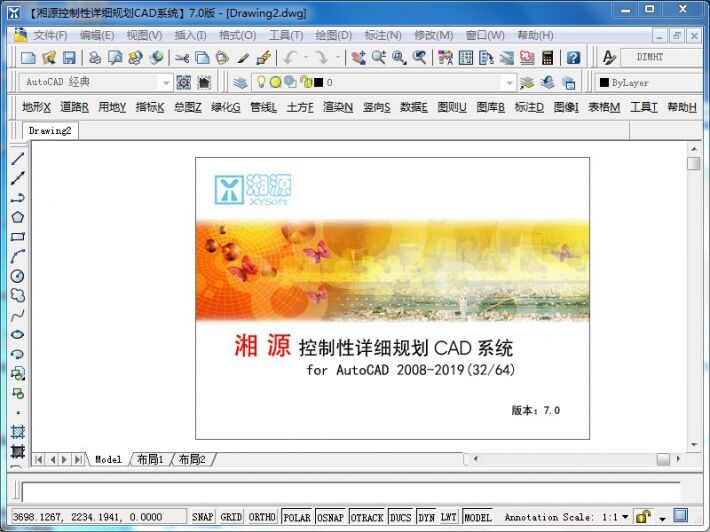Click the Save floppy disk icon

coord(69,58)
